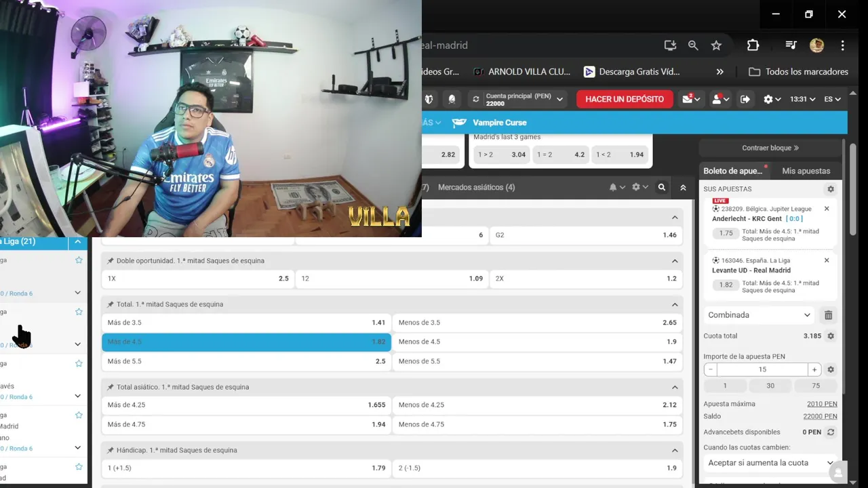Click the rocket icon in site header
Image resolution: width=868 pixels, height=488 pixels.
(452, 99)
